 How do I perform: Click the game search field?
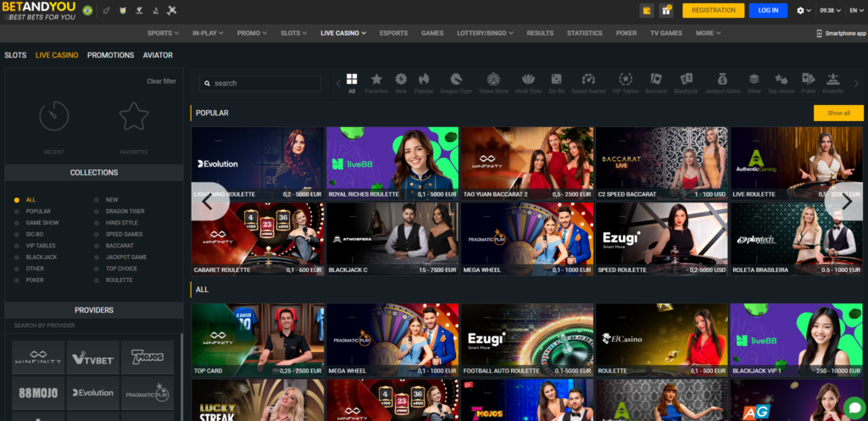click(260, 83)
